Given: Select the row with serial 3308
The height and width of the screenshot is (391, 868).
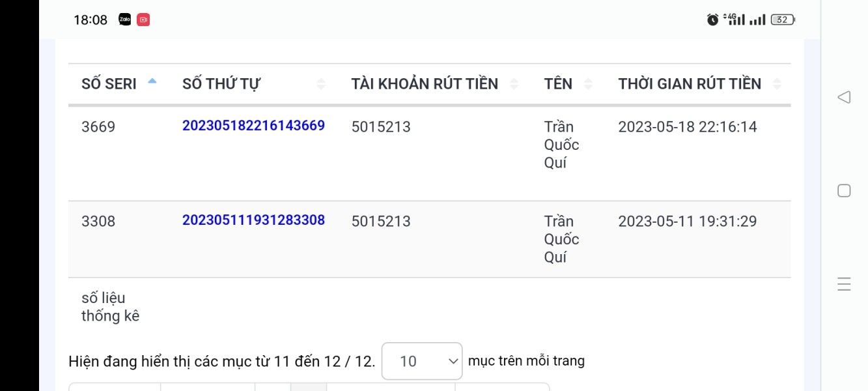Looking at the screenshot, I should coord(430,239).
